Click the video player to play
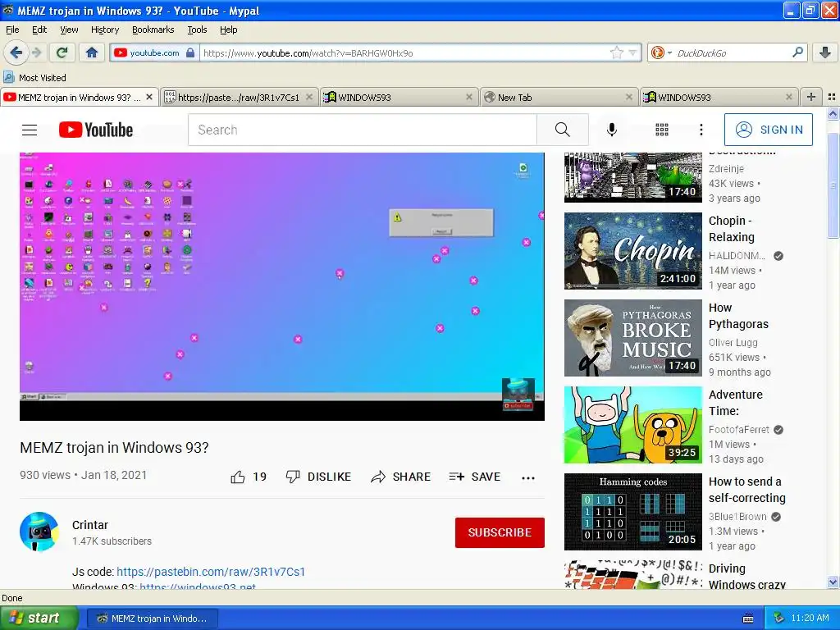 282,286
